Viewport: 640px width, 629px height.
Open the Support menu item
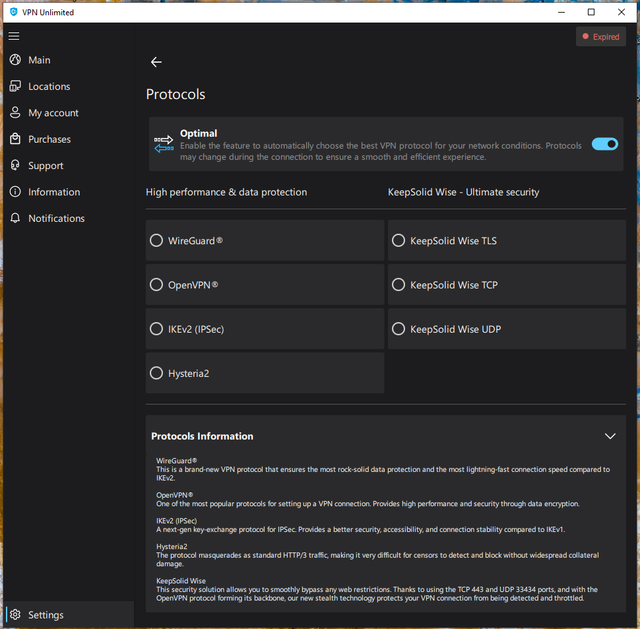pos(69,166)
